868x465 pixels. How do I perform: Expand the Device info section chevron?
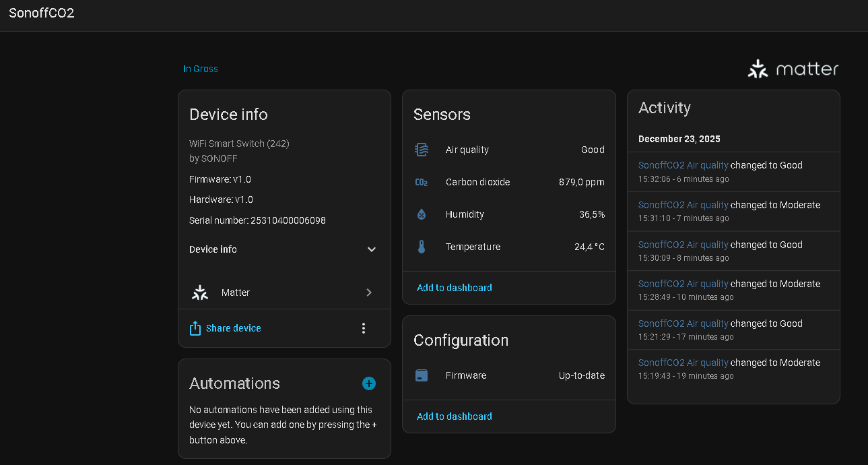pos(371,249)
